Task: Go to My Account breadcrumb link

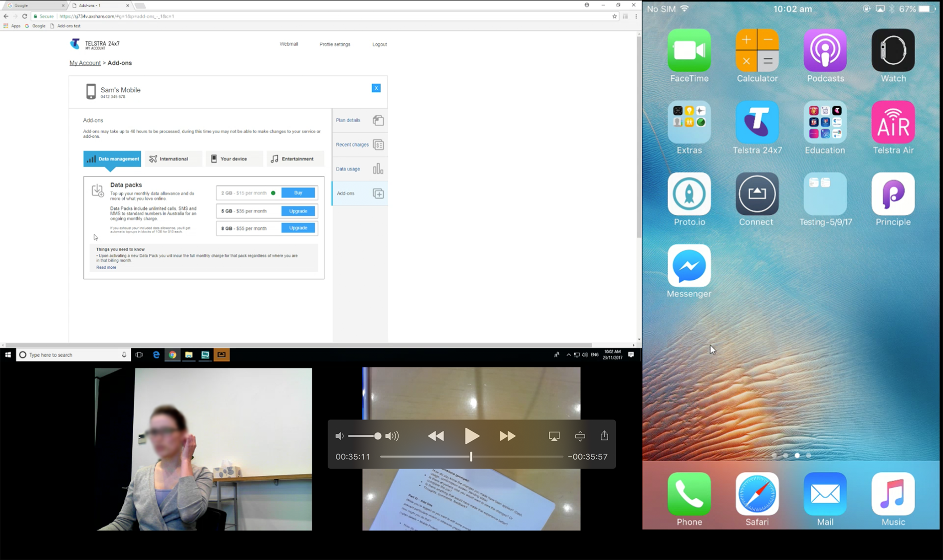Action: 85,63
